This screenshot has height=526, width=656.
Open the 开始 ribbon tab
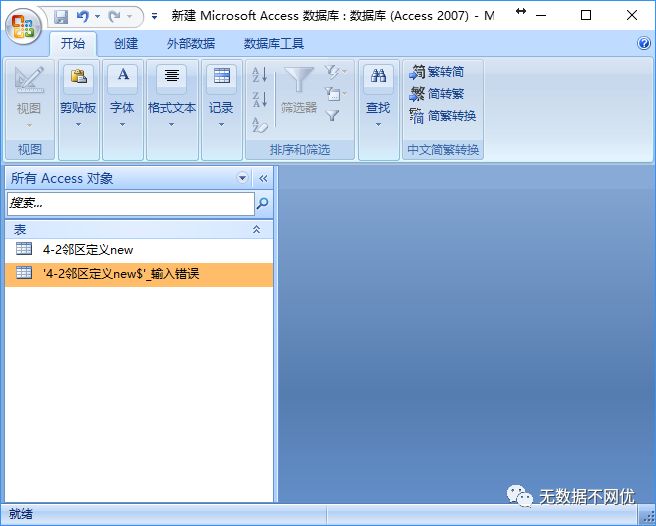73,44
